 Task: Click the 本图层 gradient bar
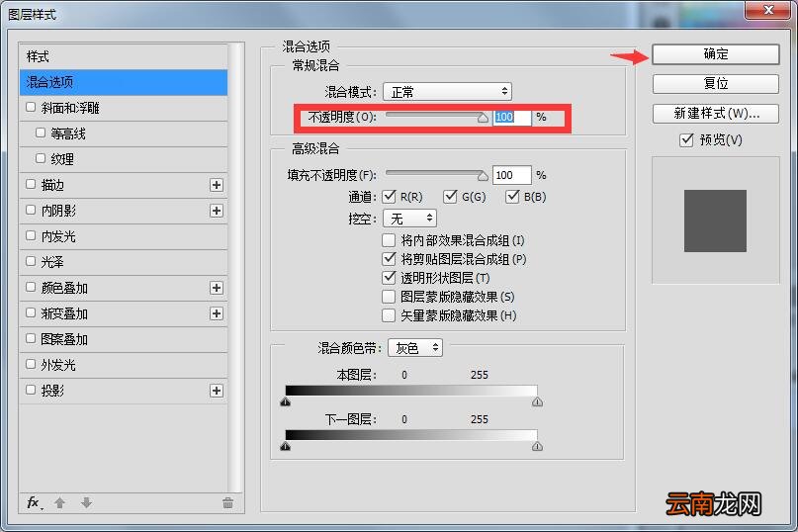[411, 391]
